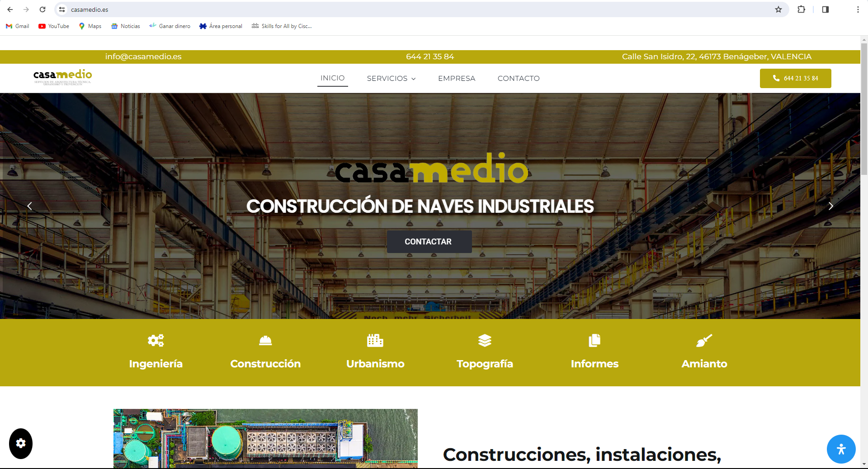Screen dimensions: 868x469
Task: Open the Gmail bookmark
Action: pos(18,26)
